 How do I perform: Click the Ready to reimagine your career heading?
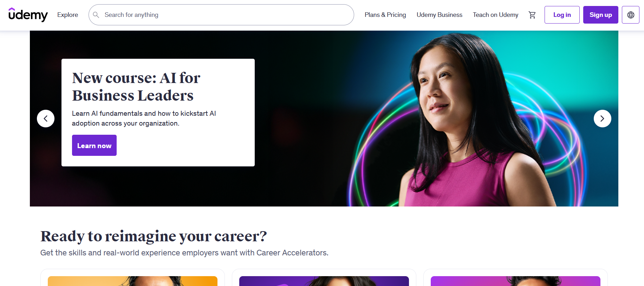point(154,236)
